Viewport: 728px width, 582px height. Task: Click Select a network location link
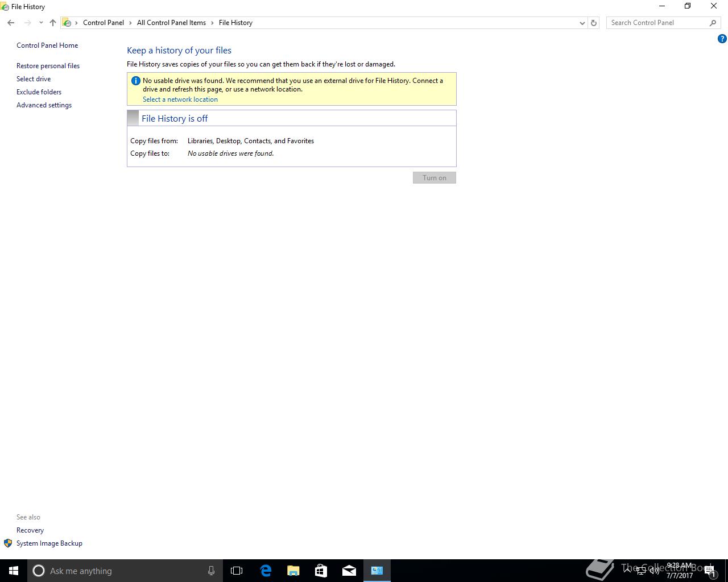point(180,99)
